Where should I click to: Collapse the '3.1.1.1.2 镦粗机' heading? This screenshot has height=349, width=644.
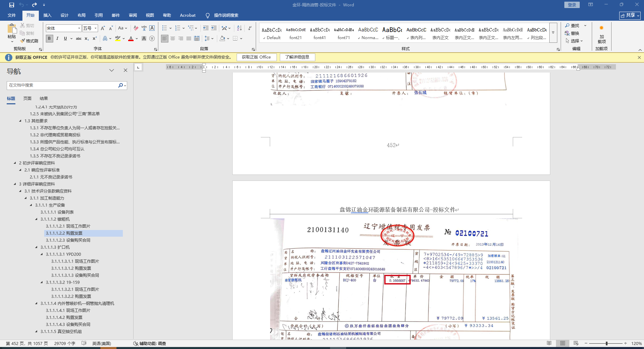coord(36,219)
